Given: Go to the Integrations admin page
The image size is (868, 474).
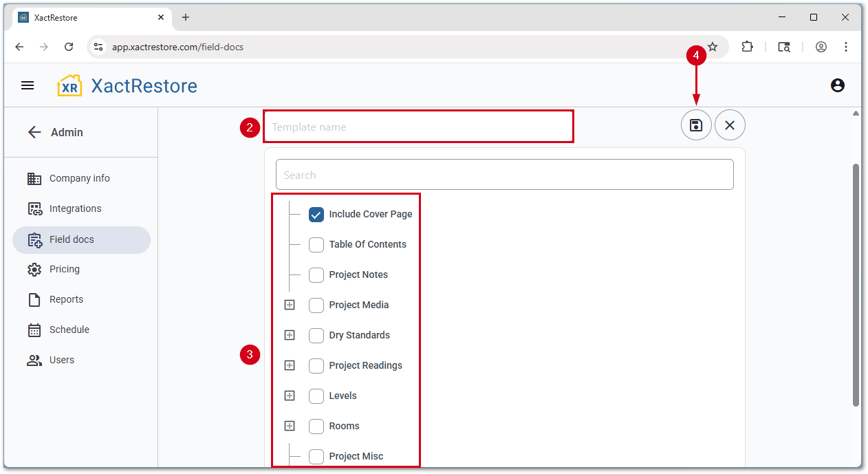Looking at the screenshot, I should coord(75,208).
